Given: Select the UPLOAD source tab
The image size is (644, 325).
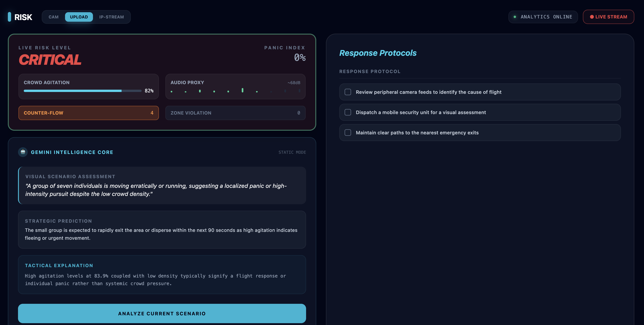Looking at the screenshot, I should click(79, 17).
